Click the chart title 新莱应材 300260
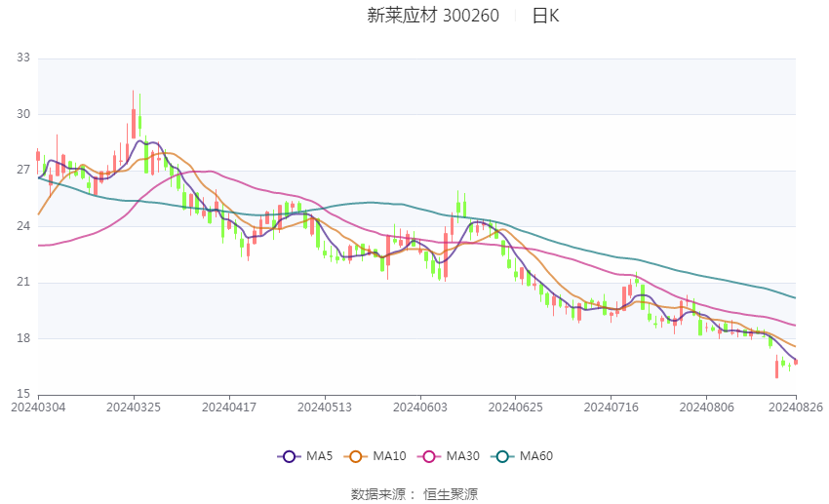 (433, 16)
